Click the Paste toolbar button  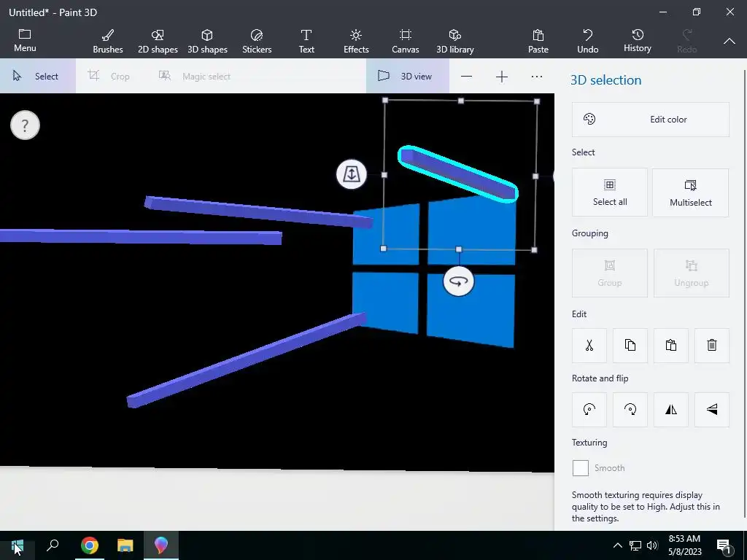[538, 41]
